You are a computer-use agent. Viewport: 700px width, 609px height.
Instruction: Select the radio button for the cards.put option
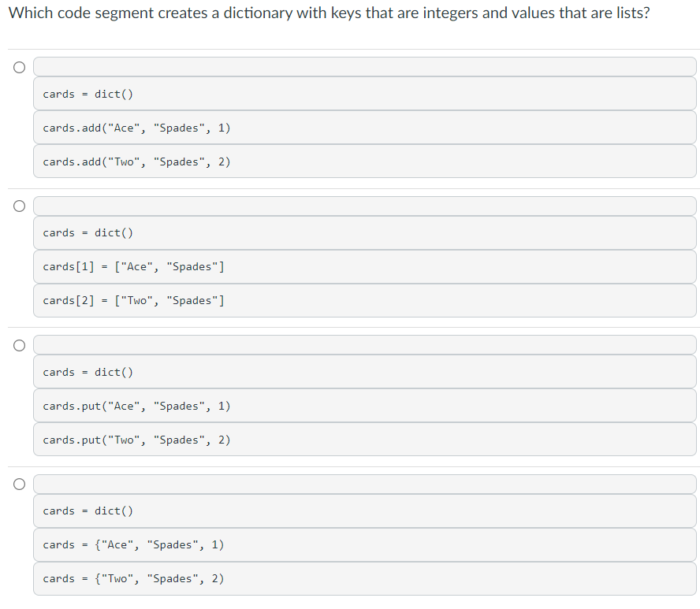(x=18, y=345)
